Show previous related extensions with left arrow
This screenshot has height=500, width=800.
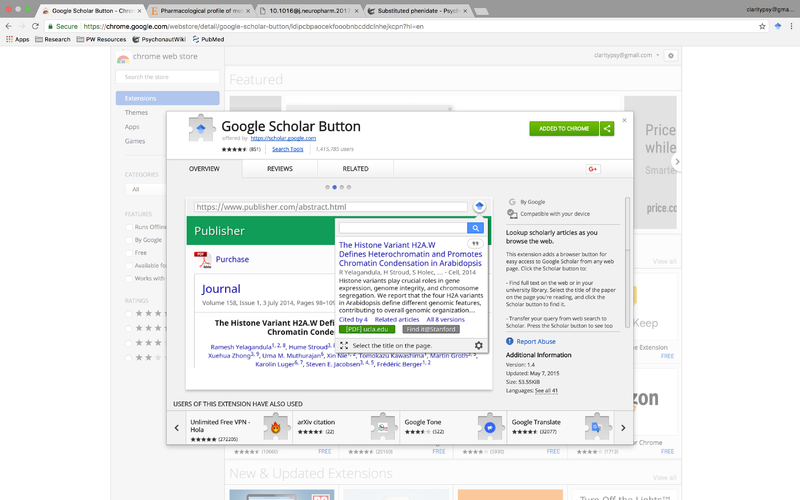click(x=177, y=427)
